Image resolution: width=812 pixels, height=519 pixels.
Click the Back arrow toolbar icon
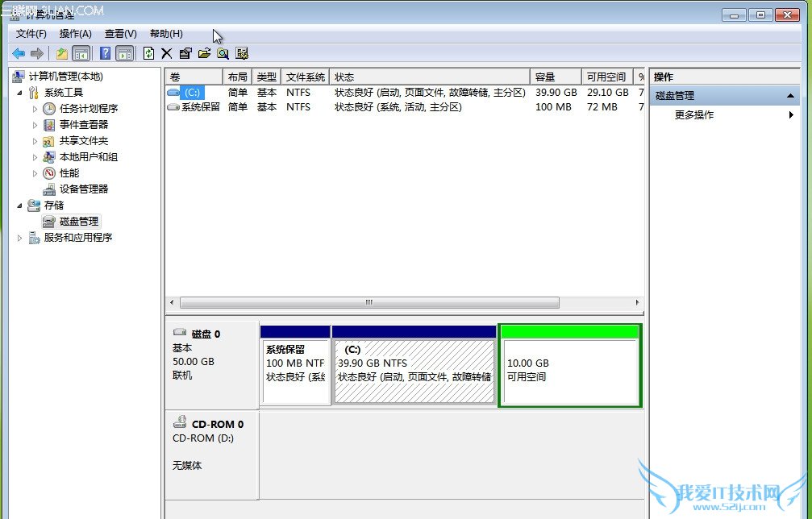pyautogui.click(x=19, y=54)
